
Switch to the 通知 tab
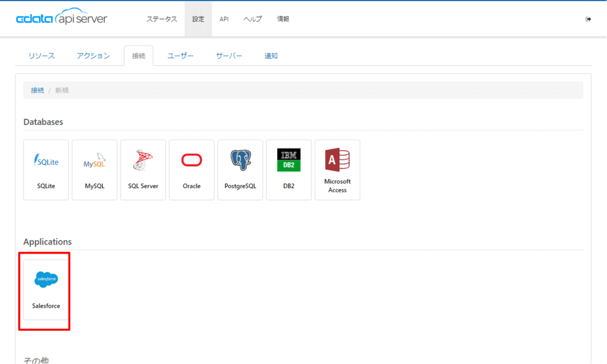pyautogui.click(x=271, y=56)
